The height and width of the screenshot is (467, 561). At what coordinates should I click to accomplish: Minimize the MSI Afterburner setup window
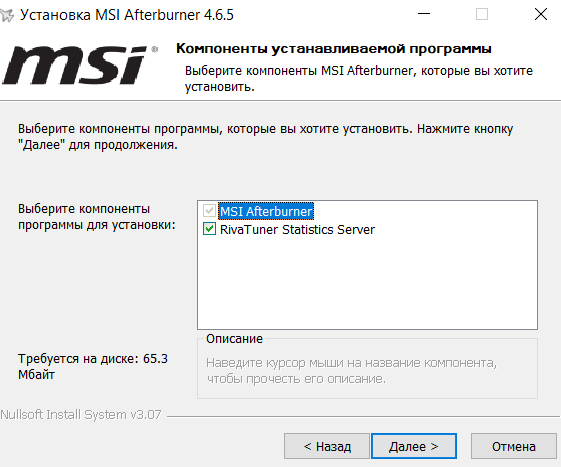pyautogui.click(x=424, y=14)
